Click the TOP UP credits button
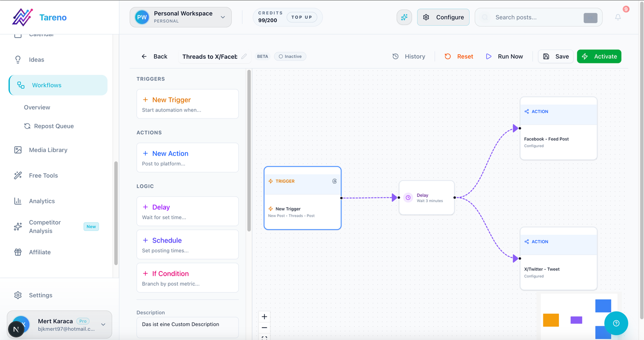 coord(302,17)
